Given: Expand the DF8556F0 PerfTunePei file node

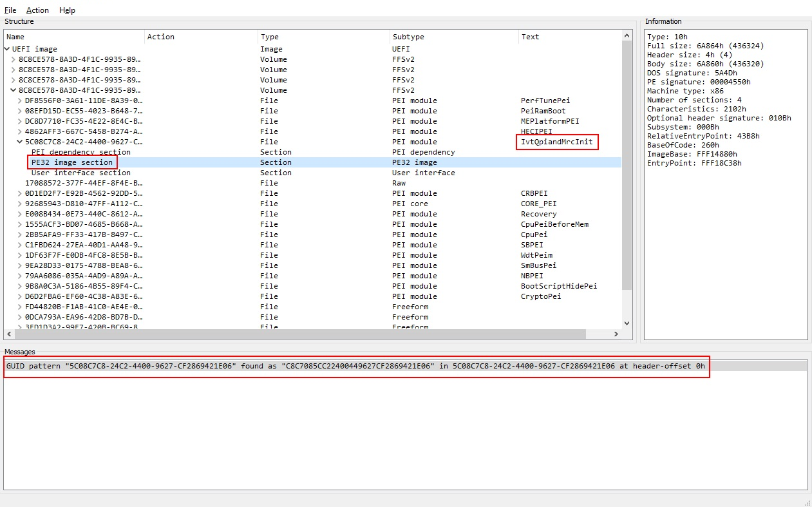Looking at the screenshot, I should [20, 100].
